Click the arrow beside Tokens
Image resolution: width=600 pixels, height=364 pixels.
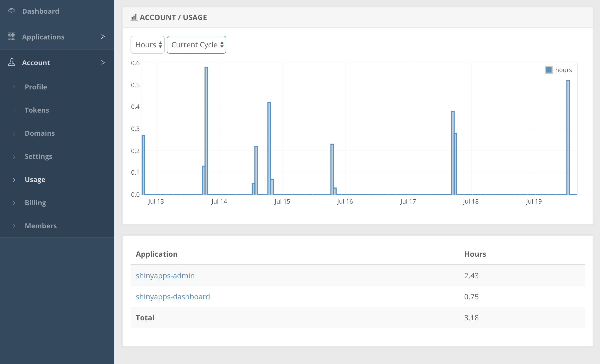point(14,110)
